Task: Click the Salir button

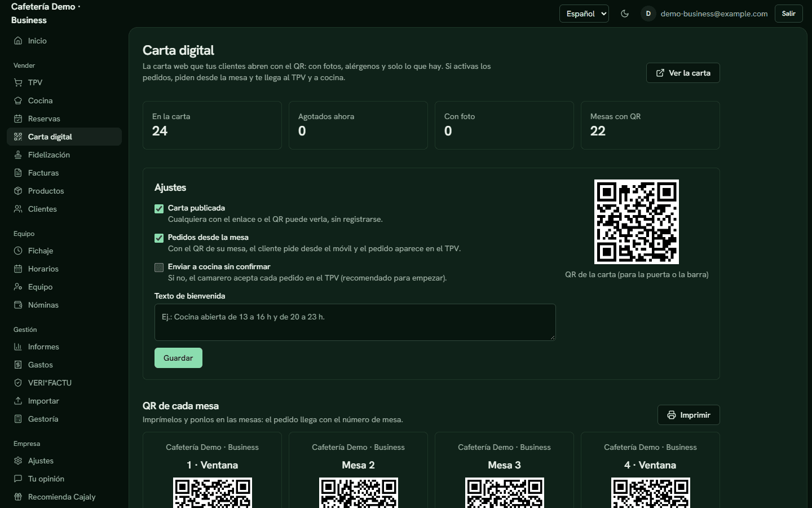Action: [788, 14]
